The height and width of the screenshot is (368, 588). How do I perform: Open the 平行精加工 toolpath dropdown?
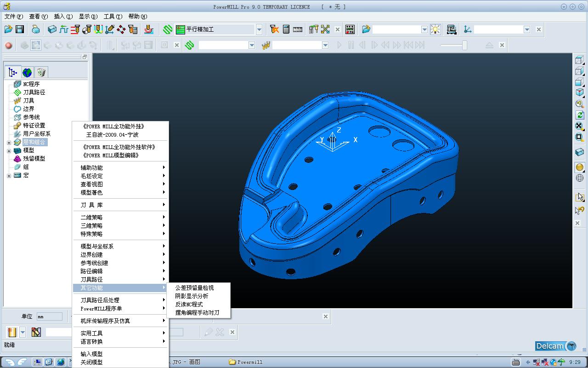[x=259, y=29]
